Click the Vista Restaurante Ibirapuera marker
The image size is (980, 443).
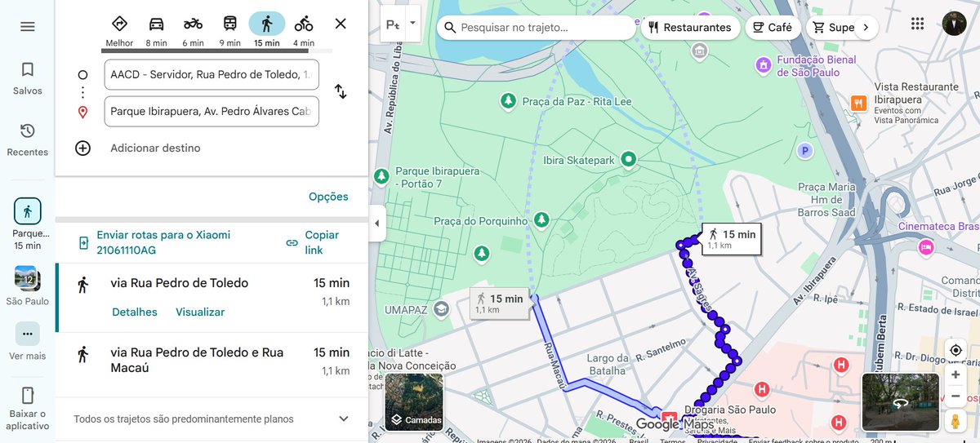click(858, 103)
